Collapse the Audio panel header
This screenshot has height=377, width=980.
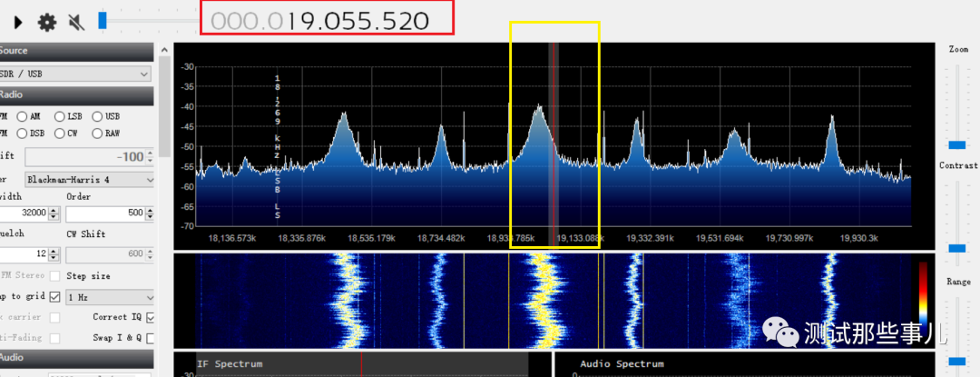(76, 358)
